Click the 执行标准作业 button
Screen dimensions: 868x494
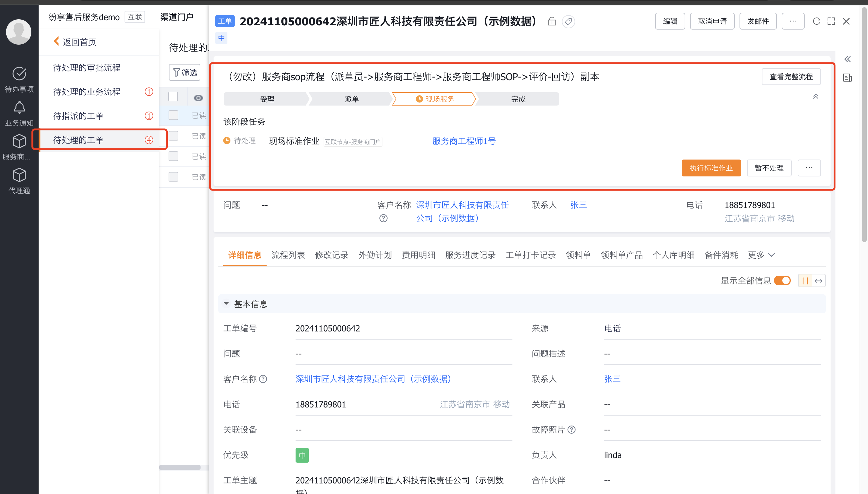point(711,168)
